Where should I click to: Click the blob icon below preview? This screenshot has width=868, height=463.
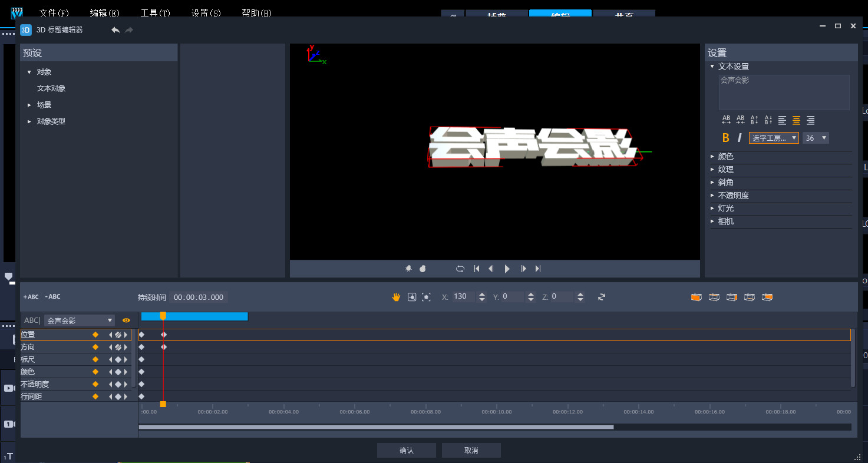tap(423, 269)
